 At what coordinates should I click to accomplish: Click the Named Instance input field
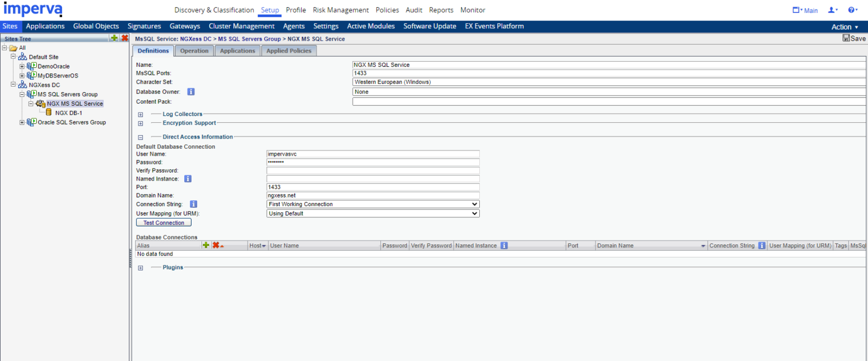click(372, 179)
